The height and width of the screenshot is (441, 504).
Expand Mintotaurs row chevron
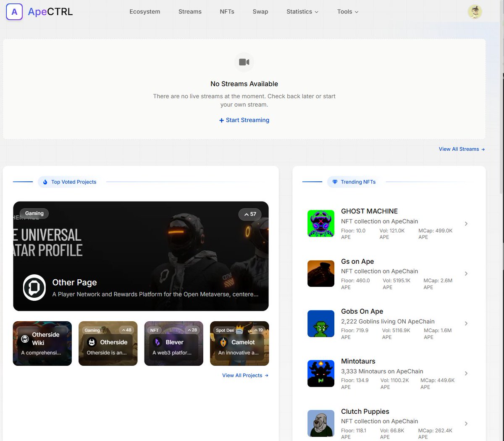[x=466, y=373]
